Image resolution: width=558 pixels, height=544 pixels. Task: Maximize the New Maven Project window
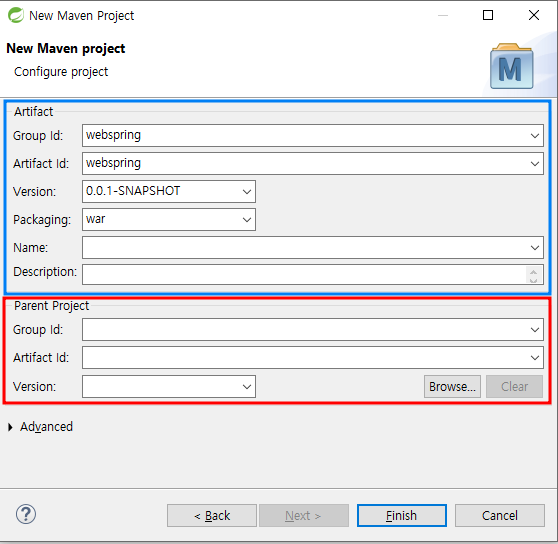[x=488, y=15]
